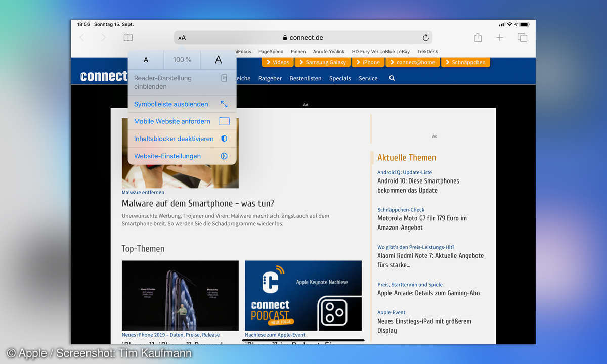Choose Symbolleiste ausblenden
The height and width of the screenshot is (364, 607).
click(x=182, y=104)
